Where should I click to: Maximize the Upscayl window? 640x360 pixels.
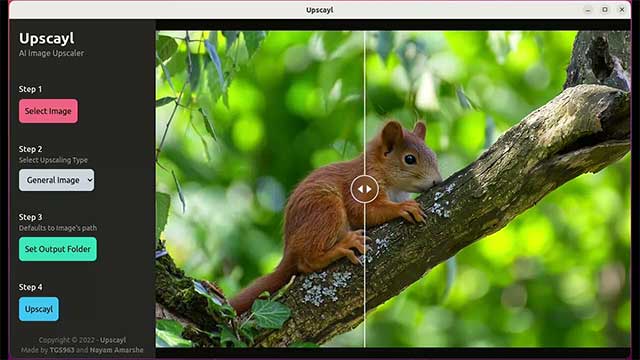(605, 10)
